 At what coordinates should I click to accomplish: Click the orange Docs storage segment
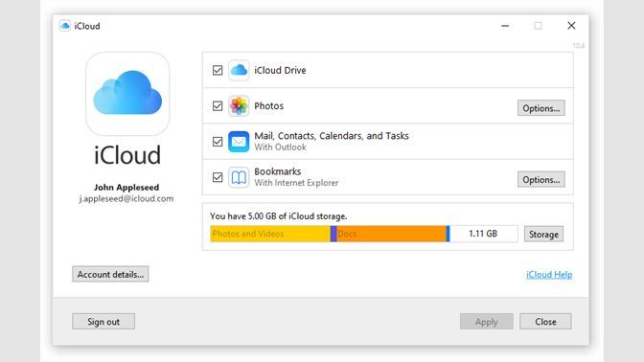[391, 234]
